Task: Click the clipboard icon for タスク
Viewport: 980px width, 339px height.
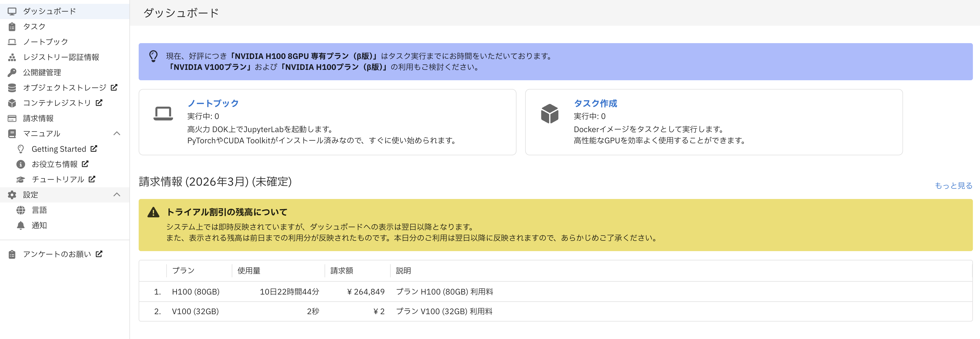Action: pyautogui.click(x=12, y=26)
